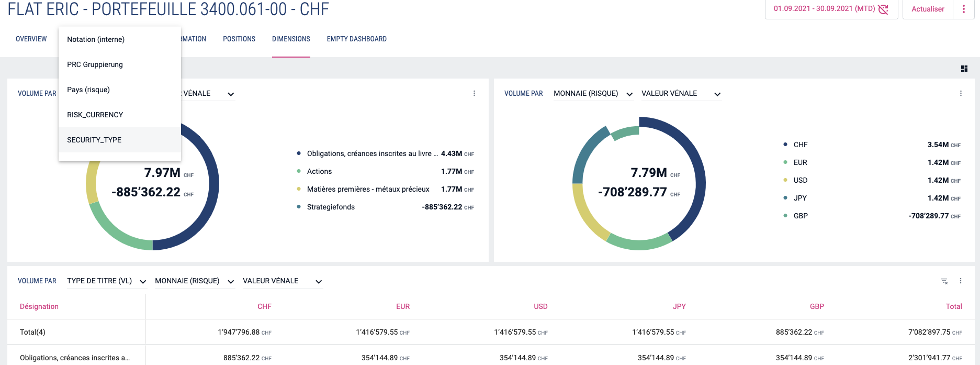Expand the Type de Titre (VL) dropdown

coord(106,281)
